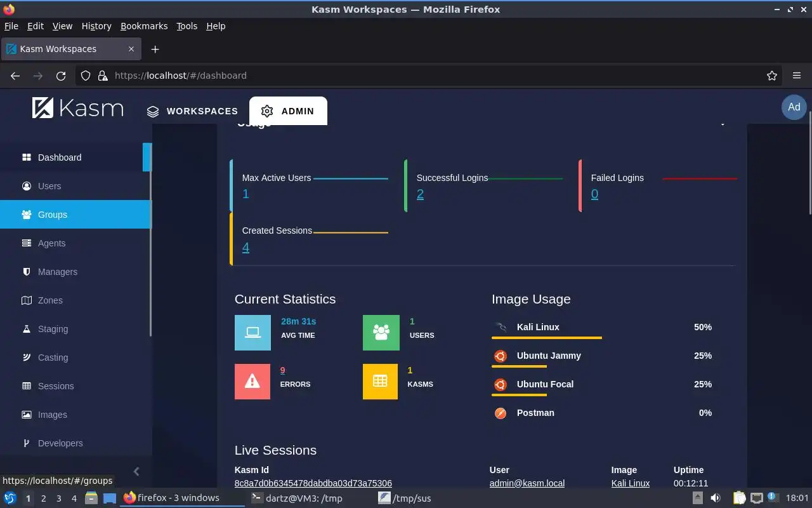Open the Groups admin page
The height and width of the screenshot is (508, 812).
click(75, 215)
